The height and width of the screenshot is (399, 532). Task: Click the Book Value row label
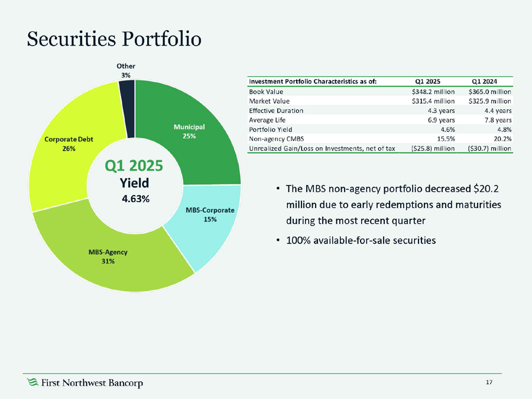click(266, 92)
